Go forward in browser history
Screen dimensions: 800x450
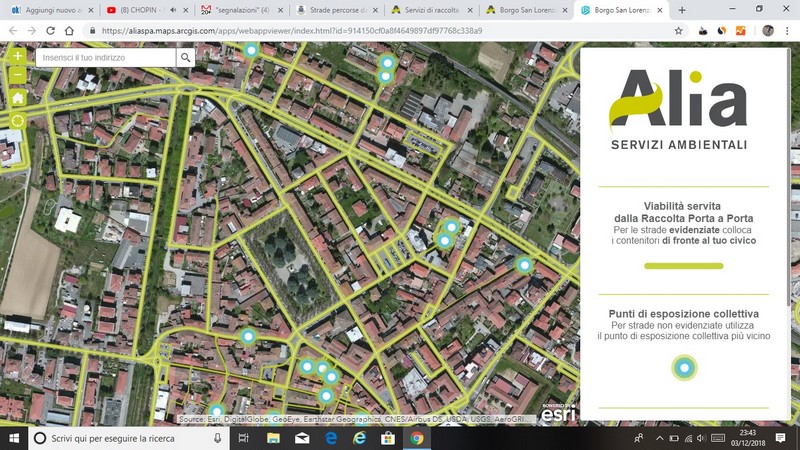pos(32,31)
